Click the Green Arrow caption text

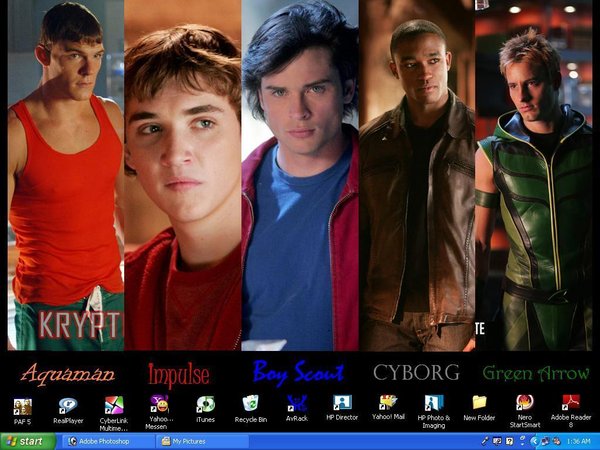coord(536,373)
